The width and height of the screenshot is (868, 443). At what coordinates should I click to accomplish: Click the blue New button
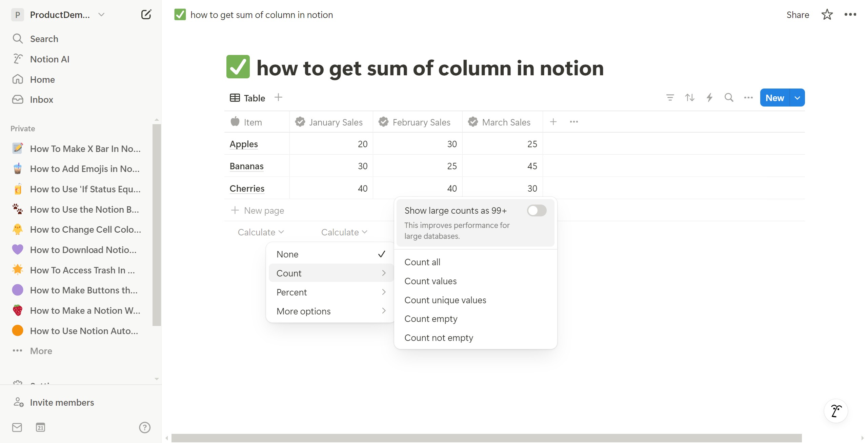coord(775,98)
